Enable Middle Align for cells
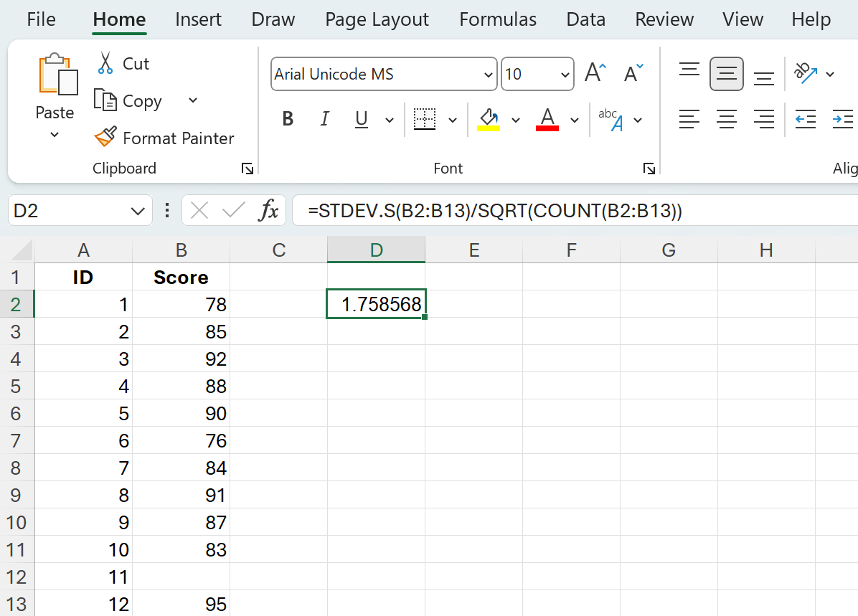The image size is (858, 616). (x=727, y=74)
